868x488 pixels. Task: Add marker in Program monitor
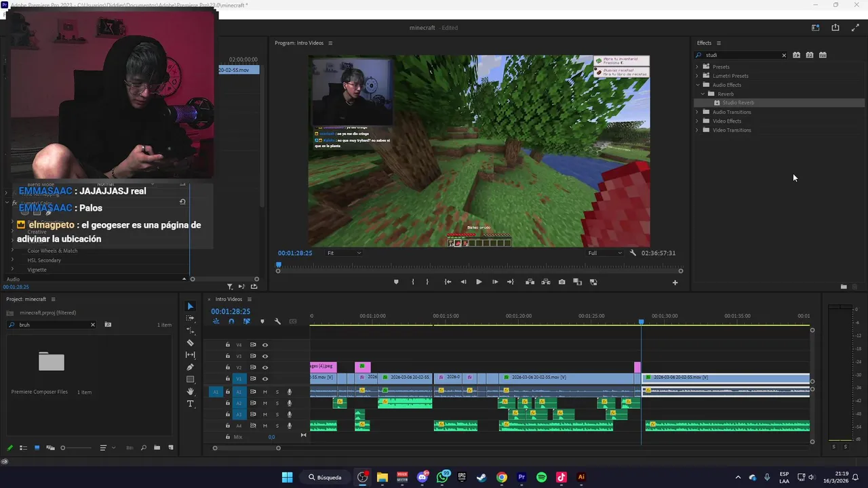pyautogui.click(x=396, y=282)
